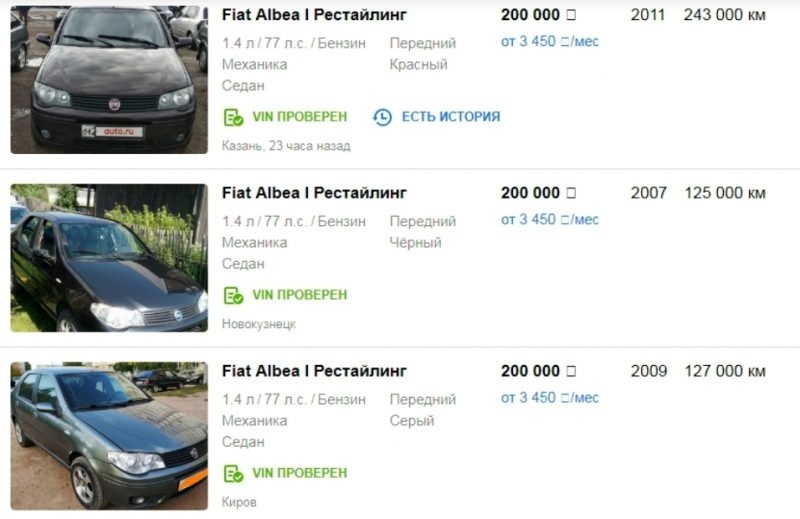Click monthly payment link on 2007 listing
Image resolution: width=800 pixels, height=519 pixels.
point(549,219)
